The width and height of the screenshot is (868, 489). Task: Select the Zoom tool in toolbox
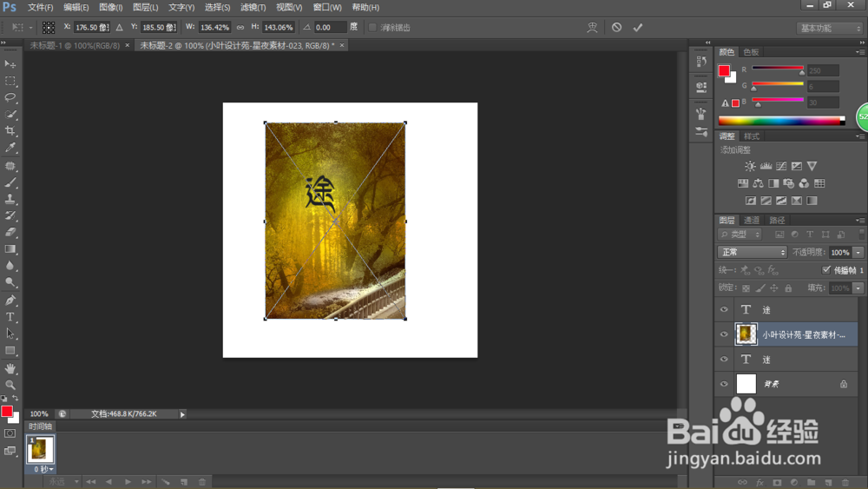[x=10, y=384]
